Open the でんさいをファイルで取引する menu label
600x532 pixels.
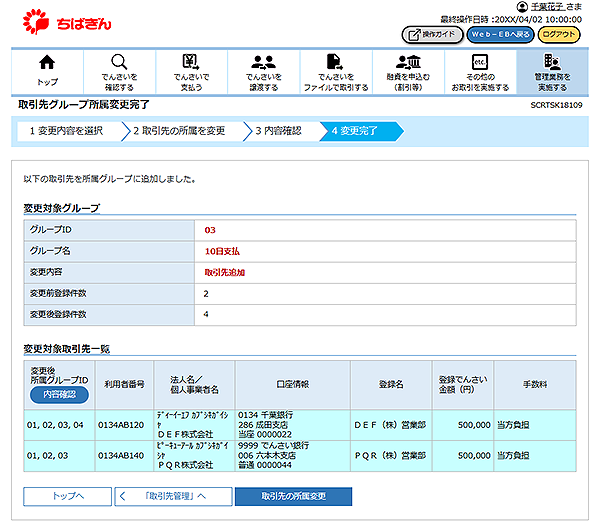336,82
